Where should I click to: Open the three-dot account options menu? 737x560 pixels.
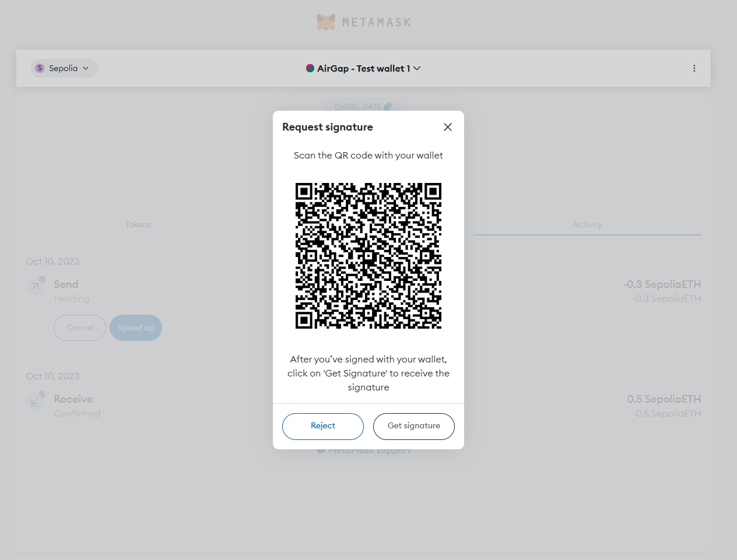[x=694, y=68]
